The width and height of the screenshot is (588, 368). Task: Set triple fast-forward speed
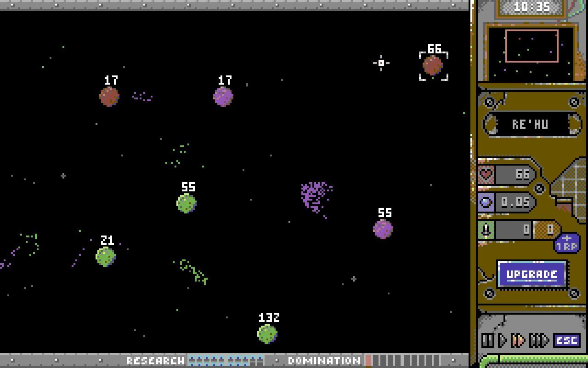tap(539, 340)
